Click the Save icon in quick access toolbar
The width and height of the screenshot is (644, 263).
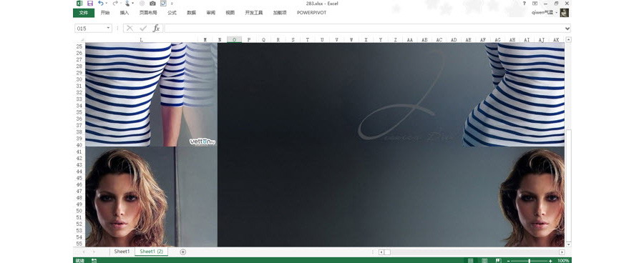pos(90,4)
